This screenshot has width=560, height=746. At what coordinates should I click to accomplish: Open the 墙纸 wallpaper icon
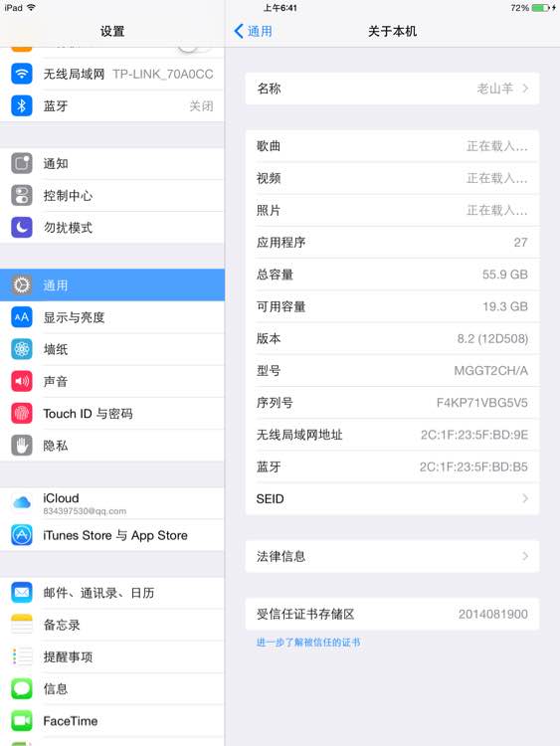coord(22,349)
